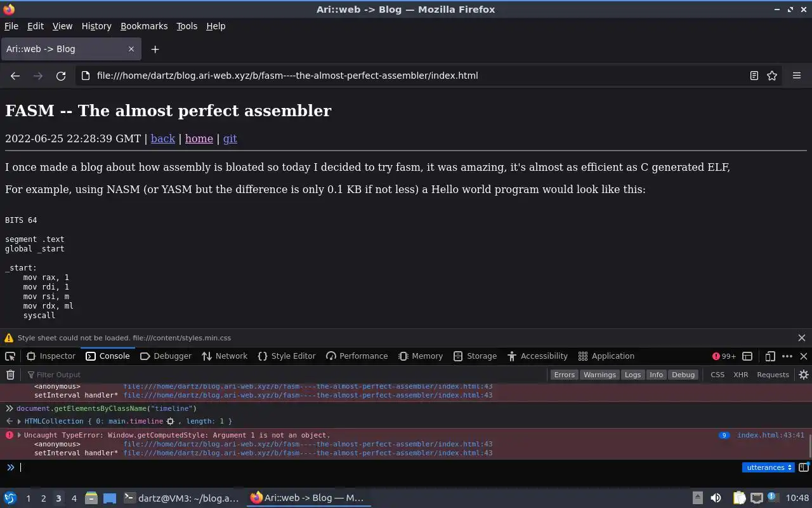Viewport: 812px width, 508px height.
Task: Reload the current page
Action: 61,76
